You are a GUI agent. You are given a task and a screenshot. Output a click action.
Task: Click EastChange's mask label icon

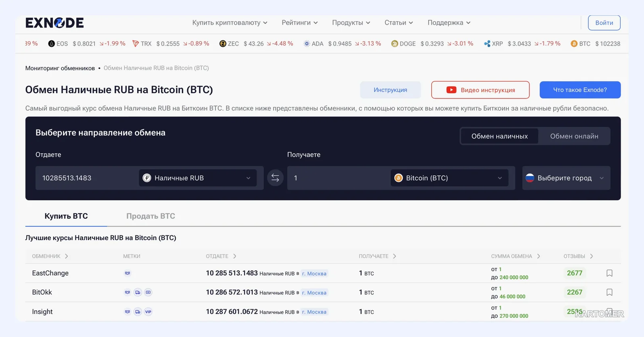pyautogui.click(x=128, y=273)
